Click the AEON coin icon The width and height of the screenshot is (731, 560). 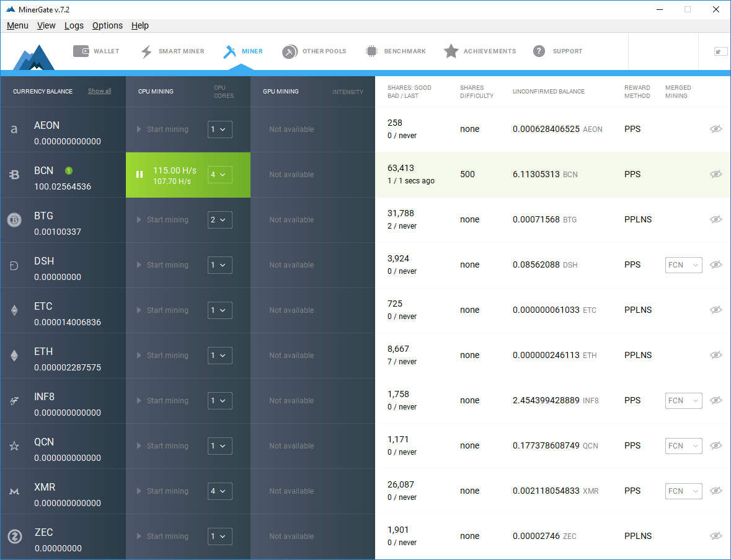click(x=14, y=129)
